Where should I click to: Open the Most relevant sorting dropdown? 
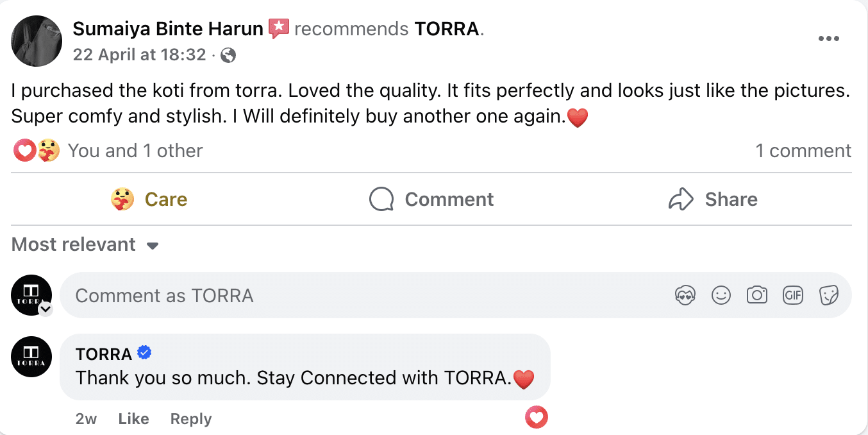(85, 244)
